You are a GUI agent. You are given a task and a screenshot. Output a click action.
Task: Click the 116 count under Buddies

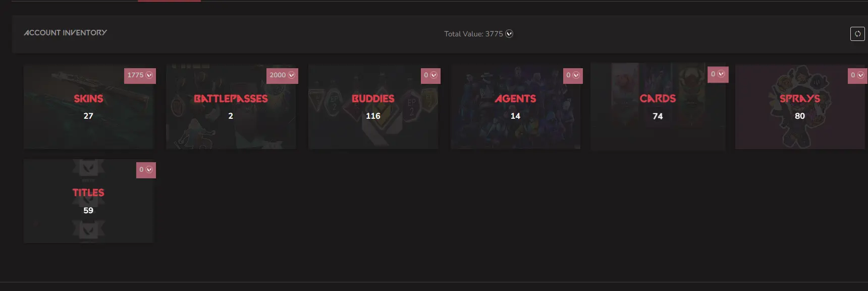[373, 116]
